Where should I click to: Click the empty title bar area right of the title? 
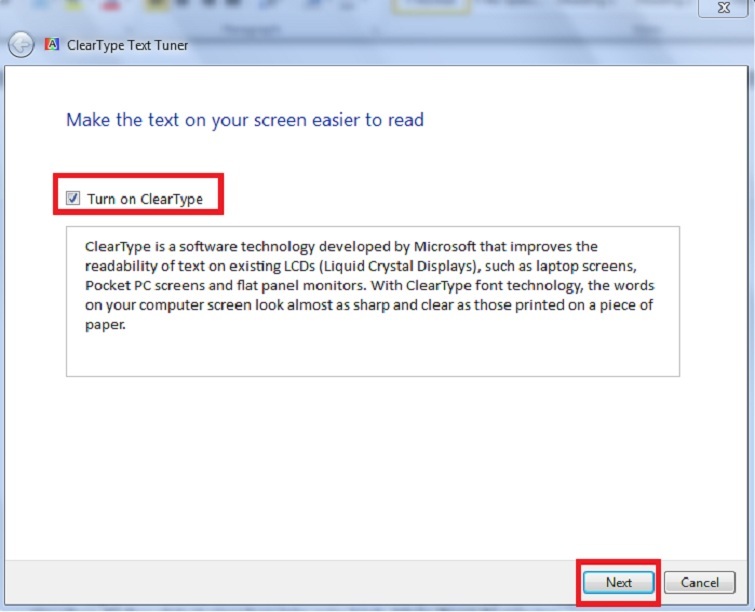pyautogui.click(x=450, y=45)
